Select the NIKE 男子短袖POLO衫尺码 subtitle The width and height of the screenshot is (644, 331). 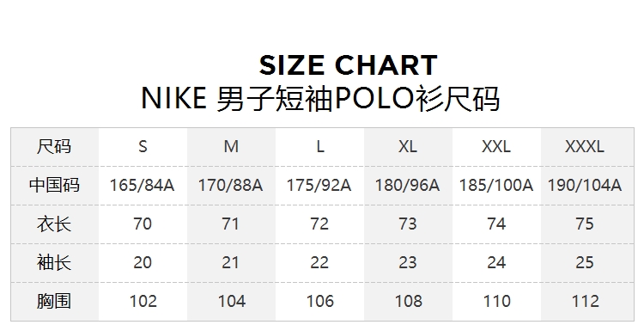pyautogui.click(x=320, y=99)
